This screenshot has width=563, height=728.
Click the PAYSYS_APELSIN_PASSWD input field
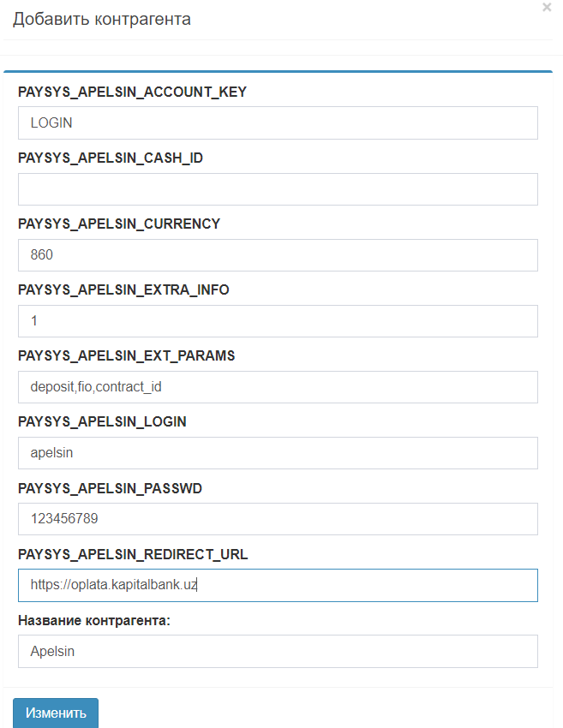(x=277, y=519)
